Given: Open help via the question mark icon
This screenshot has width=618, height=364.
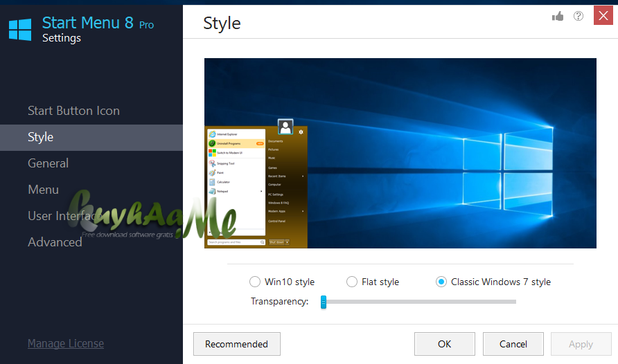Looking at the screenshot, I should [x=579, y=16].
